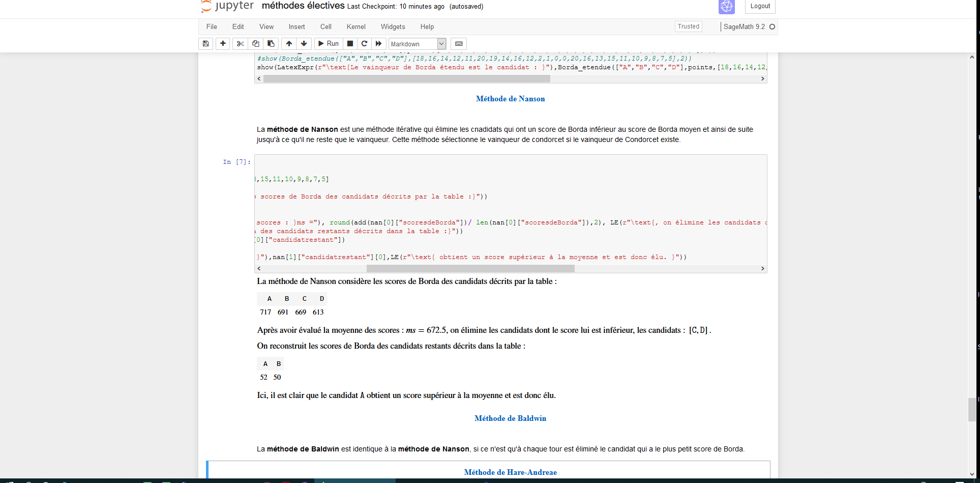Image resolution: width=980 pixels, height=483 pixels.
Task: Restart the kernel with circular arrow icon
Action: point(364,44)
